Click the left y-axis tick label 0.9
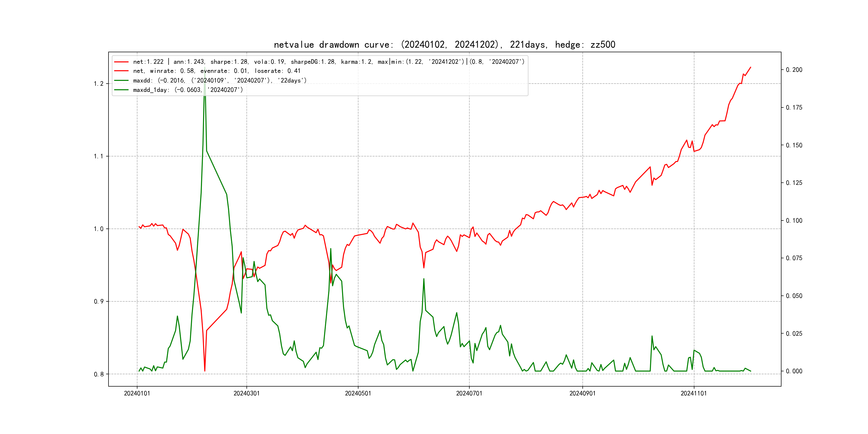 click(98, 302)
